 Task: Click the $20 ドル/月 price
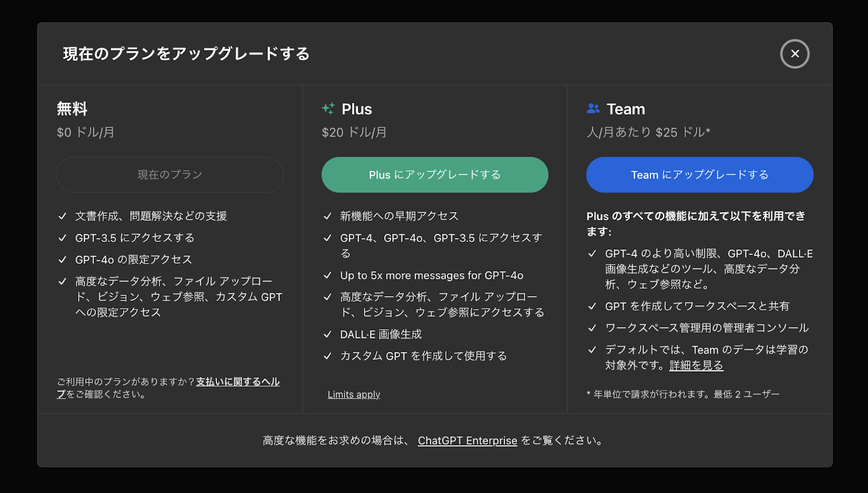(354, 132)
